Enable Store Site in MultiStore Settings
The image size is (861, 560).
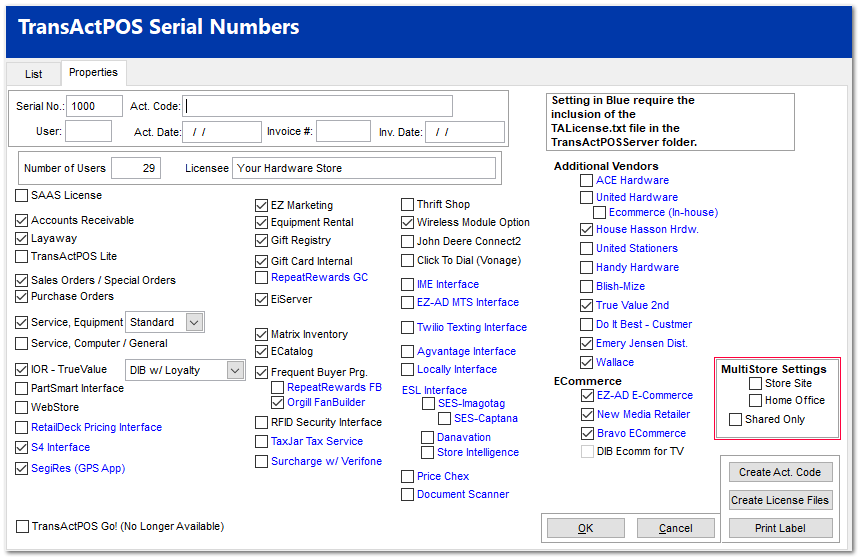click(x=756, y=383)
